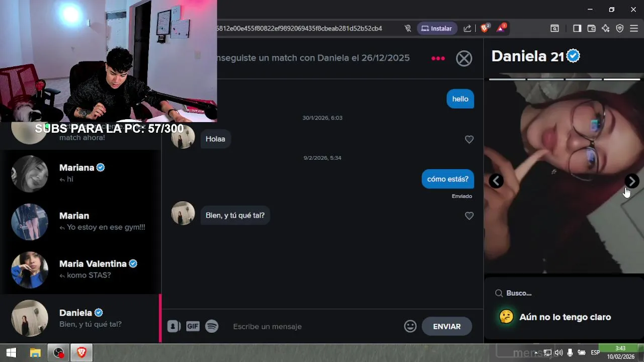Open the Maria Valentina conversation

[x=80, y=269]
